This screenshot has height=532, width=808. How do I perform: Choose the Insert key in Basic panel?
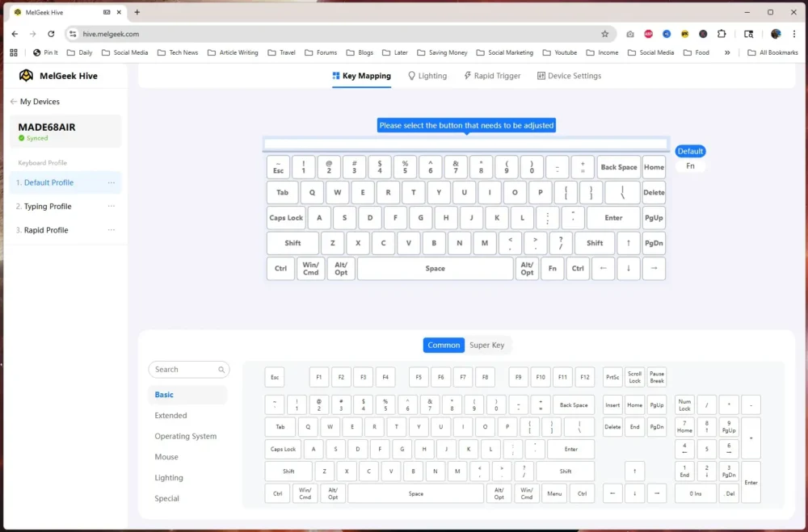point(612,405)
